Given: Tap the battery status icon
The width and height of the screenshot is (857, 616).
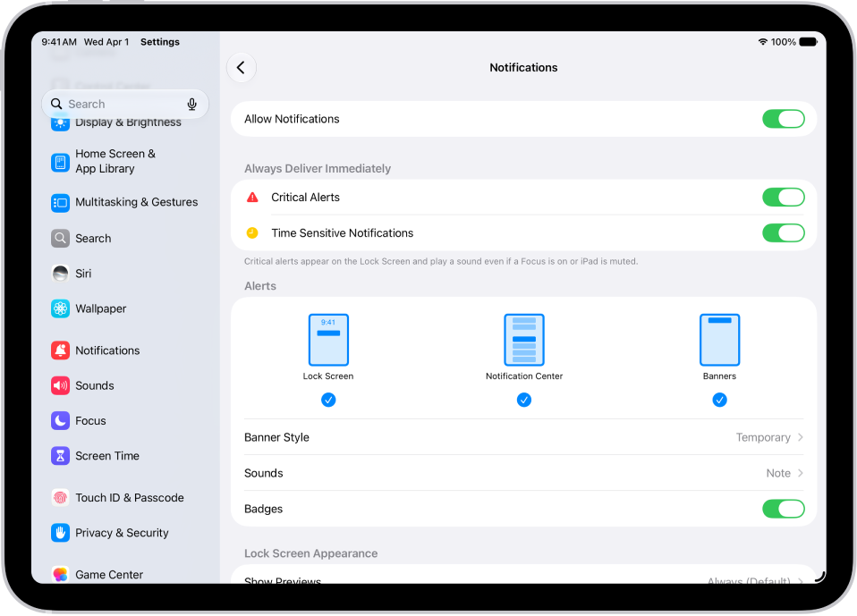Looking at the screenshot, I should click(x=808, y=42).
